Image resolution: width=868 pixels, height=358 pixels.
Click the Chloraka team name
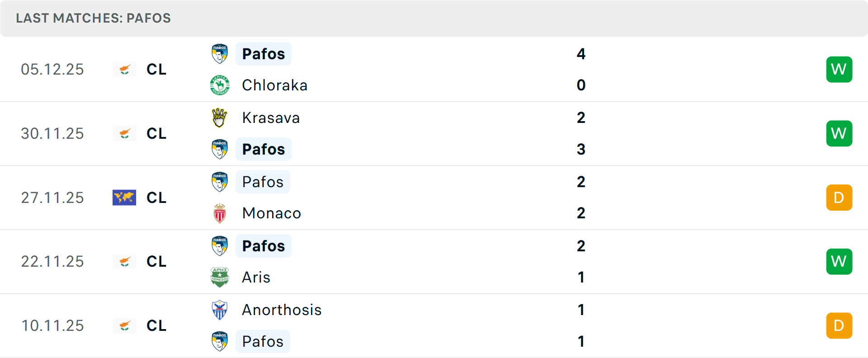tap(274, 85)
